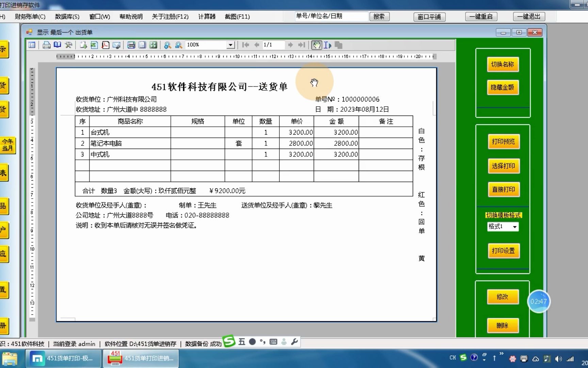Switch Chinese/English via the circle toggle
This screenshot has height=368, width=588.
tap(252, 342)
